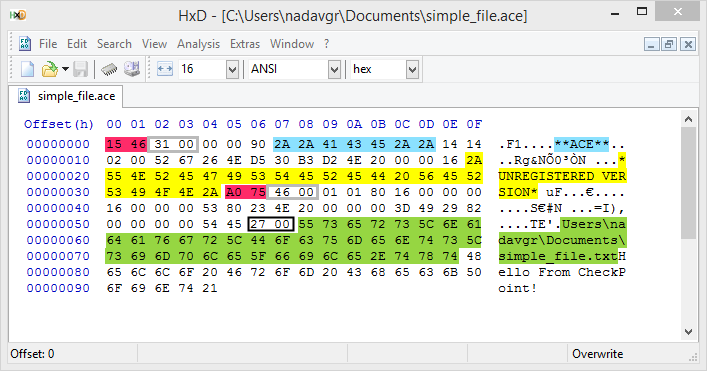
Task: Click offset row 00000030
Action: coord(58,192)
